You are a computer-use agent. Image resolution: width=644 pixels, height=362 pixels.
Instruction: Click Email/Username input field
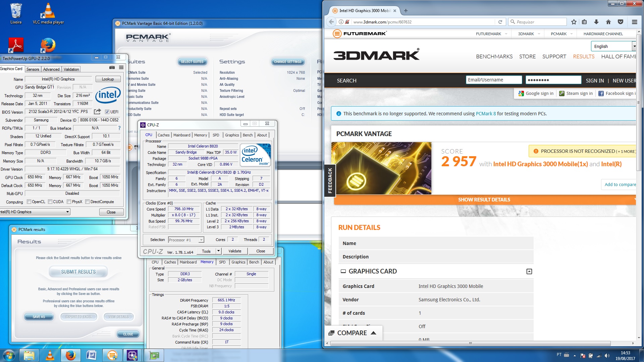[494, 80]
